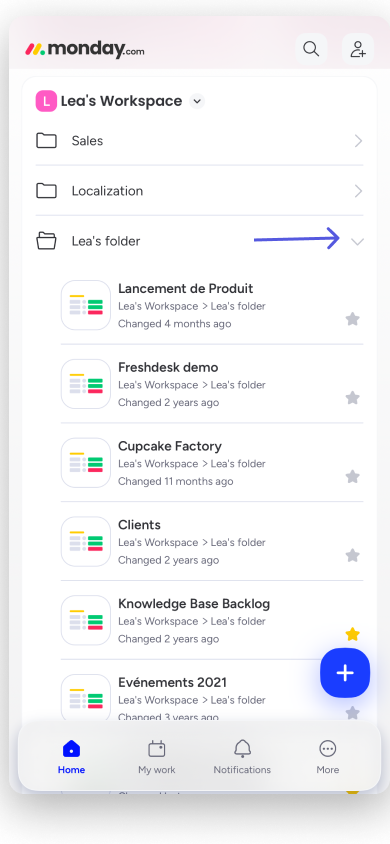Favorite the Lancement de Produit board

[x=352, y=319]
